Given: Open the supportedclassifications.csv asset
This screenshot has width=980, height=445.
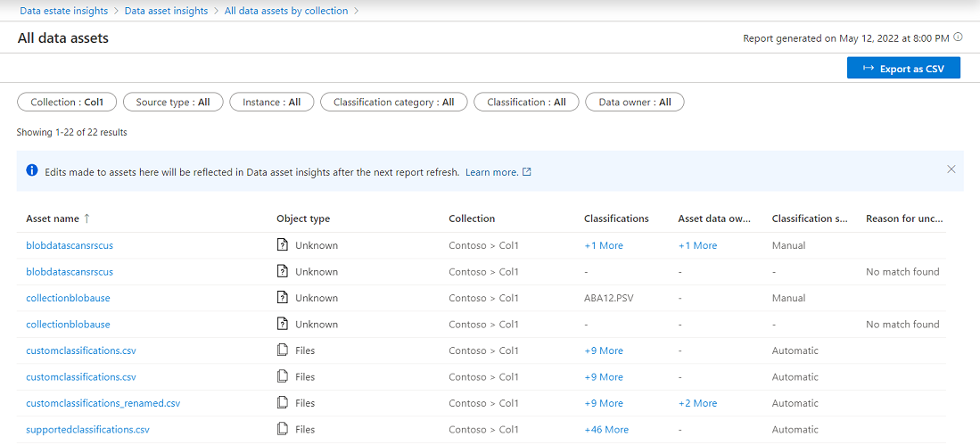Looking at the screenshot, I should click(x=87, y=430).
